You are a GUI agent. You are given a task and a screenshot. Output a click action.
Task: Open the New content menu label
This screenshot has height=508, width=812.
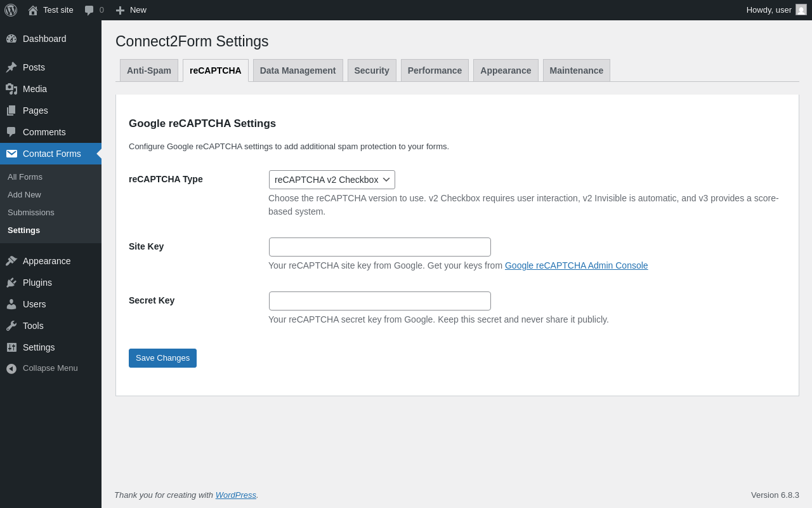pyautogui.click(x=138, y=10)
